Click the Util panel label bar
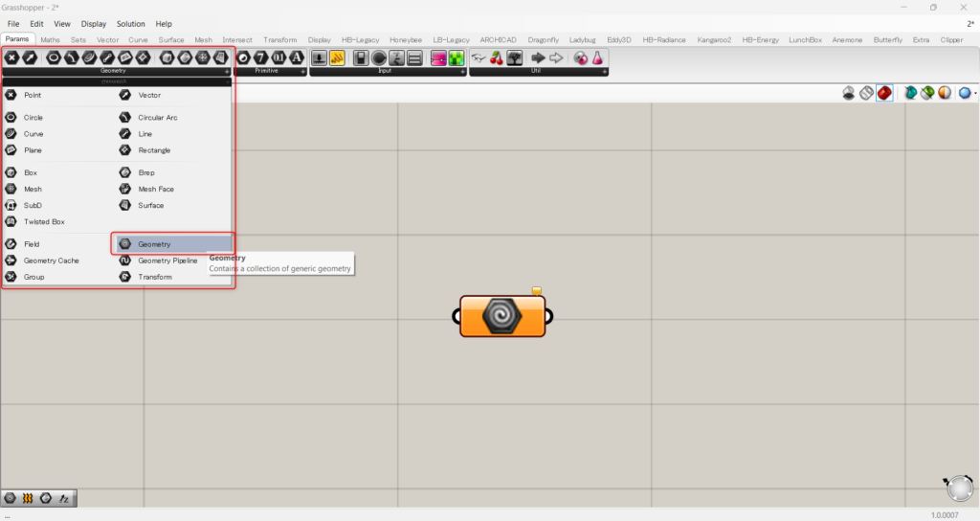The image size is (980, 521). point(536,72)
